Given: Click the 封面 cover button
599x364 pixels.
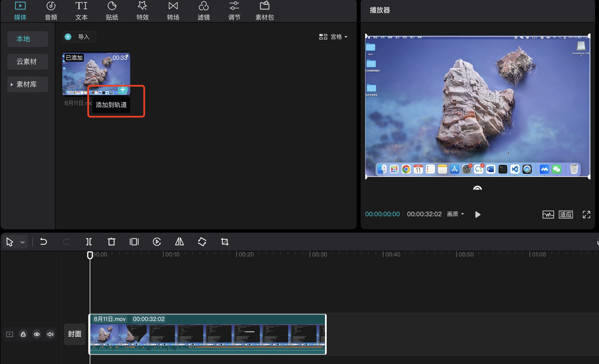Looking at the screenshot, I should pos(75,334).
